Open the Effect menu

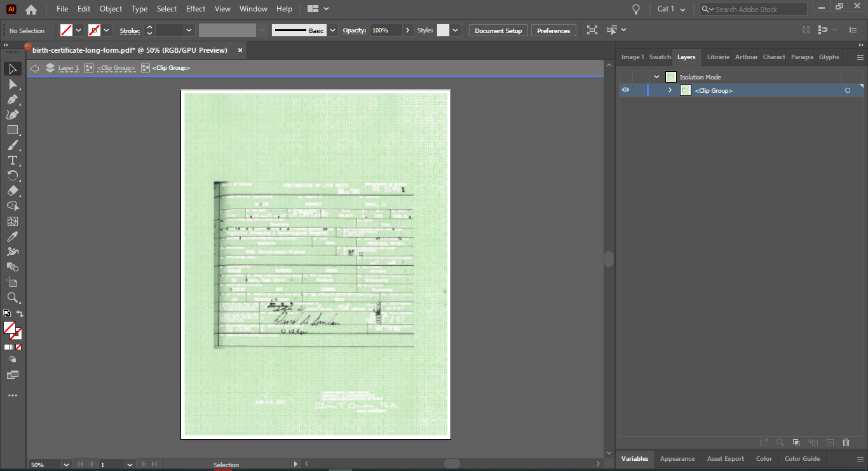point(196,9)
